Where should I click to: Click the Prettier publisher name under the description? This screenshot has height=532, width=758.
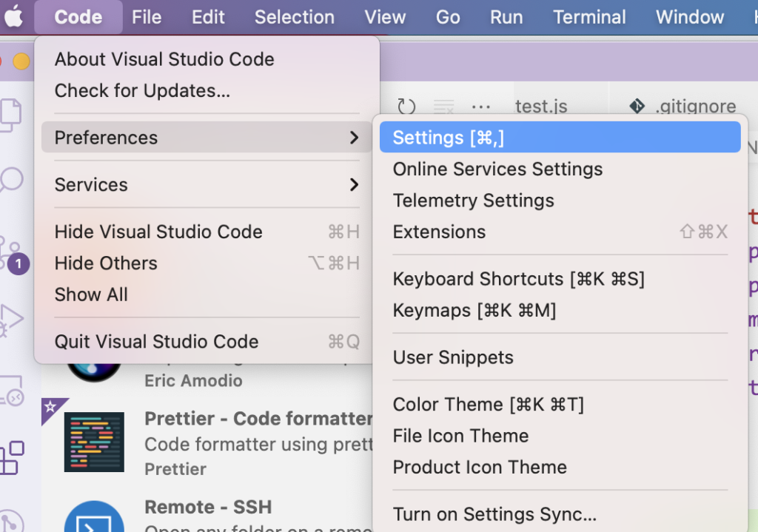pos(175,468)
